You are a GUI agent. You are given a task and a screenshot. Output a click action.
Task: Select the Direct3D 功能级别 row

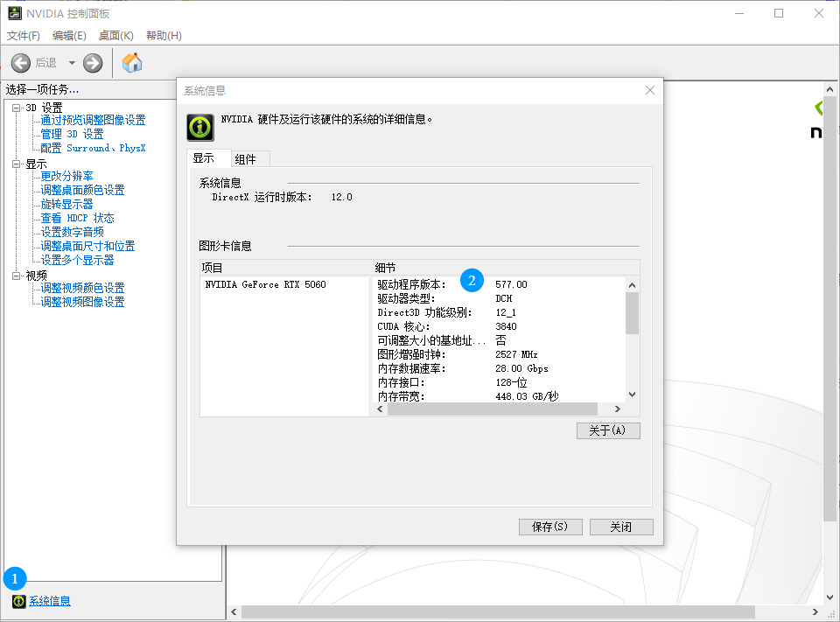(x=498, y=312)
